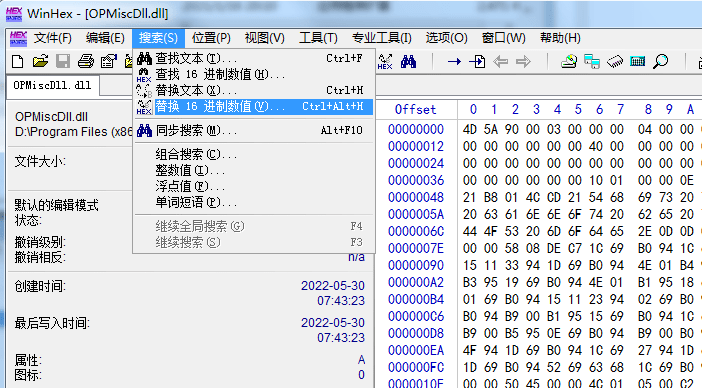Open the 窗口(W) menu
The height and width of the screenshot is (388, 702).
[x=503, y=38]
